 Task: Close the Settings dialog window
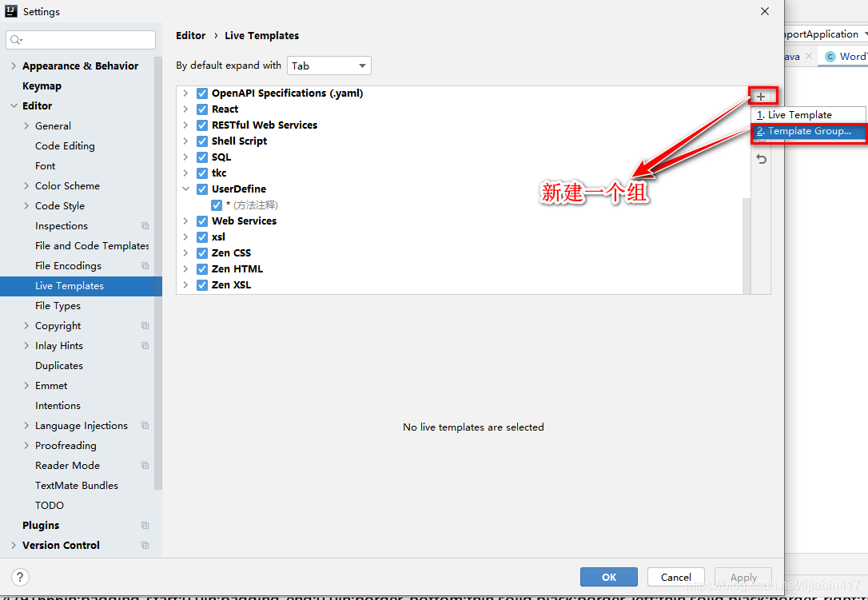tap(764, 11)
